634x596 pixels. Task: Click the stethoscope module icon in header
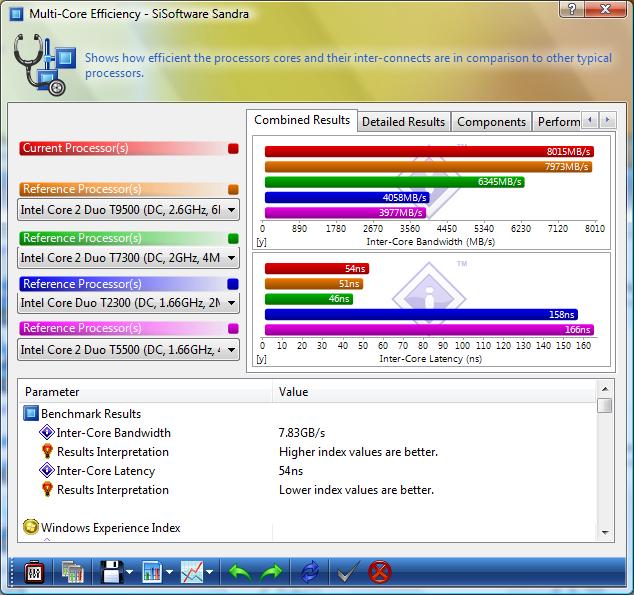tap(44, 65)
